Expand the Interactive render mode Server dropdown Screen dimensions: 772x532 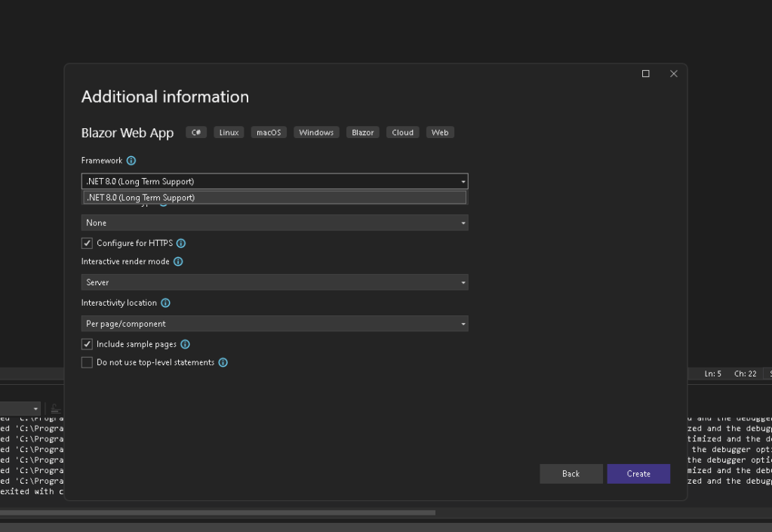(275, 282)
